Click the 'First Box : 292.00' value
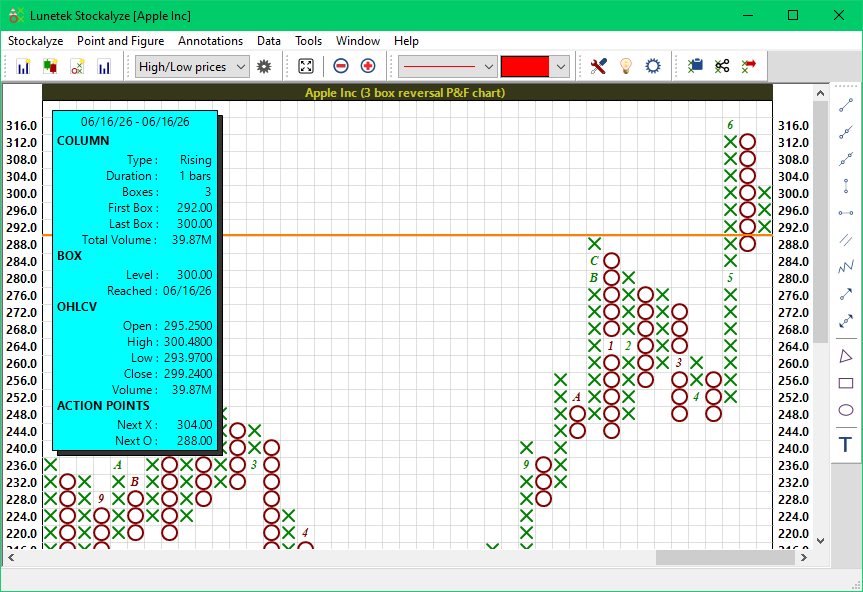 click(194, 208)
